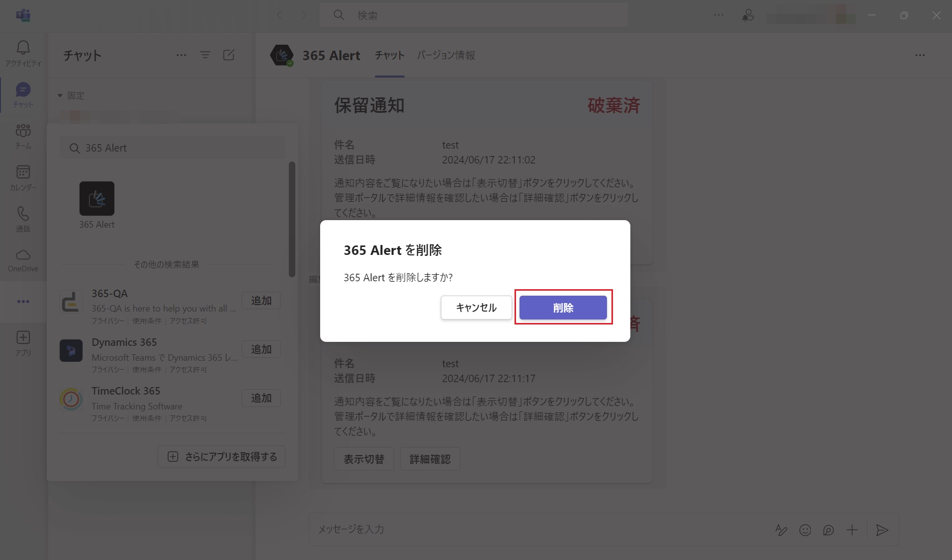Open the Calls phone icon

23,214
